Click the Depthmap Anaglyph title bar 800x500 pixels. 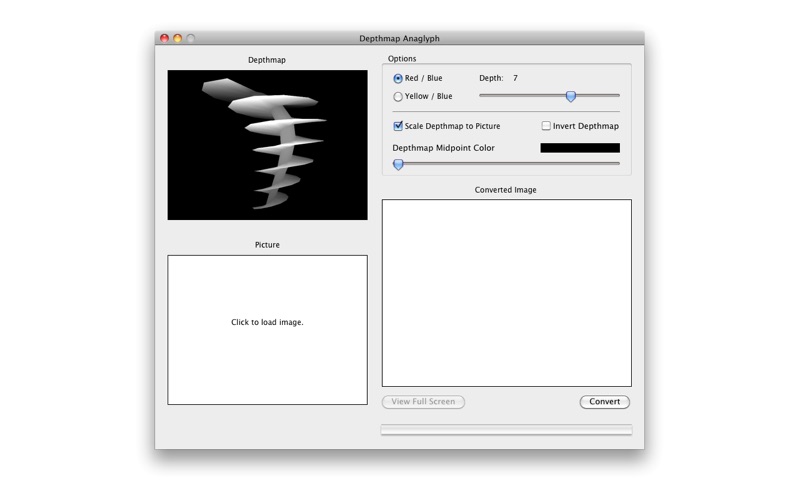(399, 38)
